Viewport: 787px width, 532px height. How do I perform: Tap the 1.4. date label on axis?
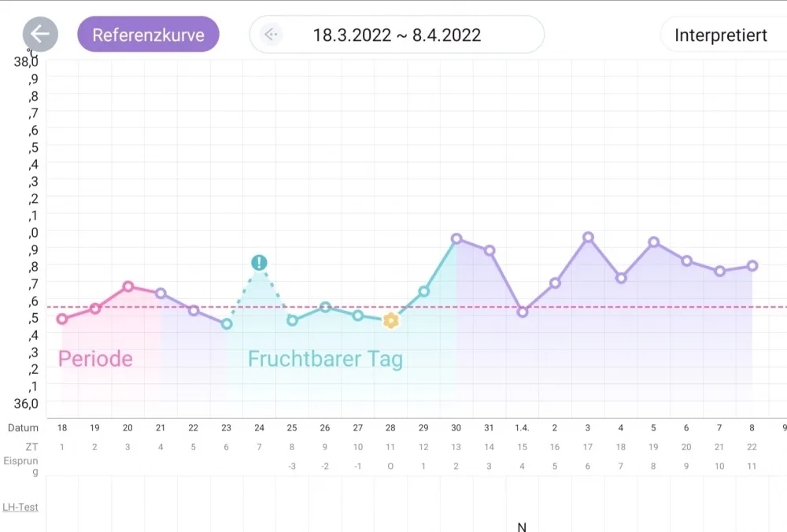tap(522, 427)
